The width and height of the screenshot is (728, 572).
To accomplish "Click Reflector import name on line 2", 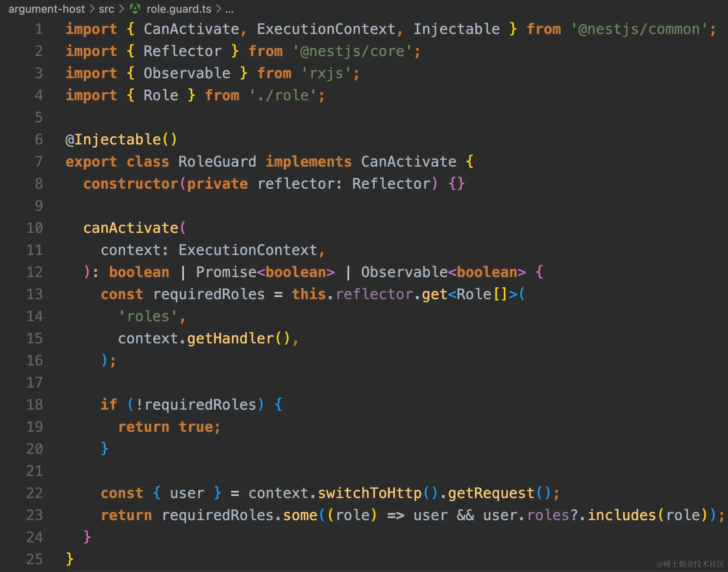I will tap(183, 51).
